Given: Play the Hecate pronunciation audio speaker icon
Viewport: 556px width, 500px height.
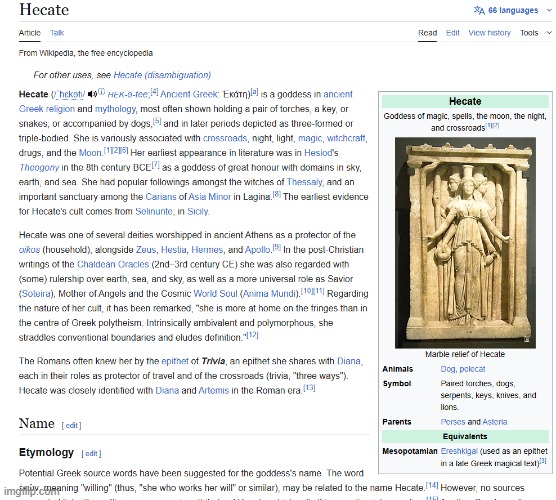Looking at the screenshot, I should coord(92,94).
